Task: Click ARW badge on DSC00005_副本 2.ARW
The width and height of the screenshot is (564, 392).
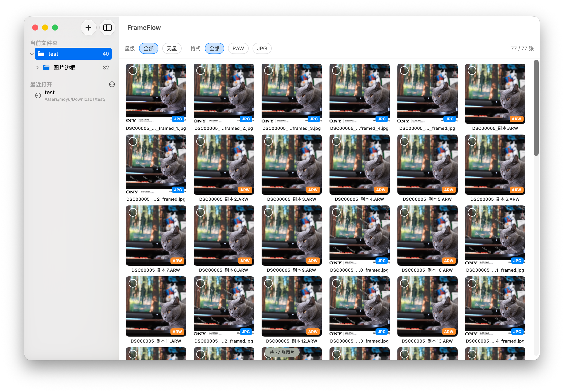Action: [x=245, y=190]
